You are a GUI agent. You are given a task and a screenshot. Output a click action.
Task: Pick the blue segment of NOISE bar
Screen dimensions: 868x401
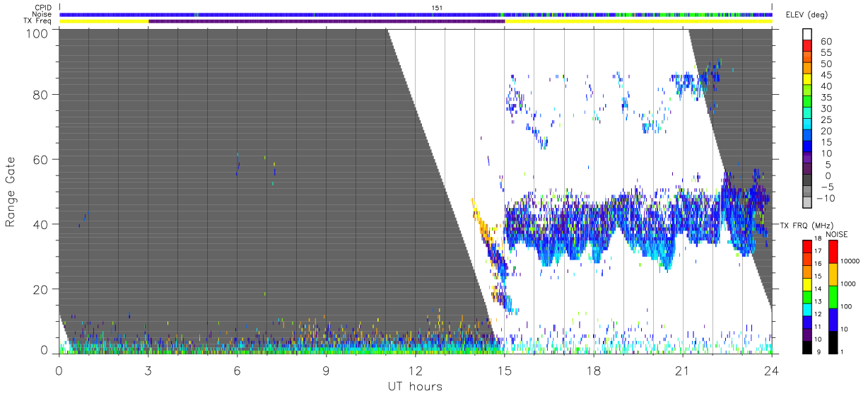pyautogui.click(x=833, y=318)
